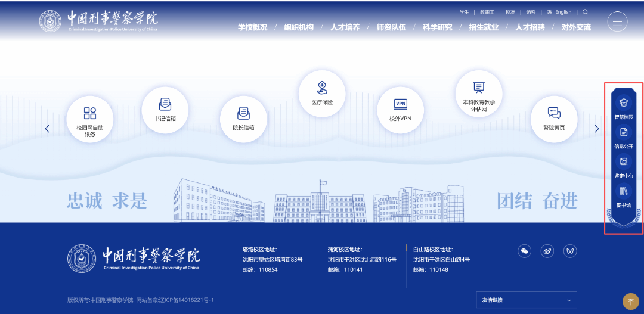Open 智慧校园 in the side panel
644x314 pixels.
[624, 103]
